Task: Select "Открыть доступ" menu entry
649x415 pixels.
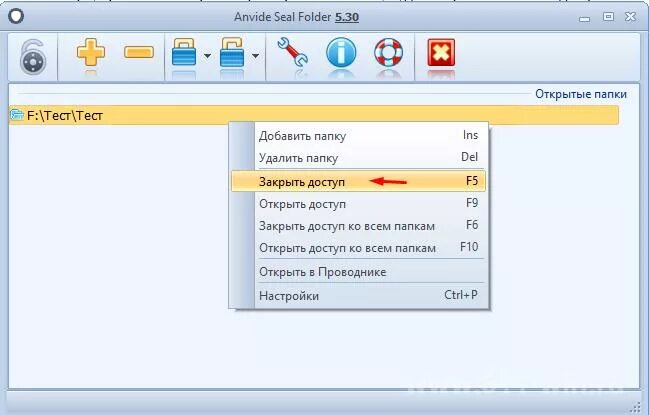Action: point(358,204)
